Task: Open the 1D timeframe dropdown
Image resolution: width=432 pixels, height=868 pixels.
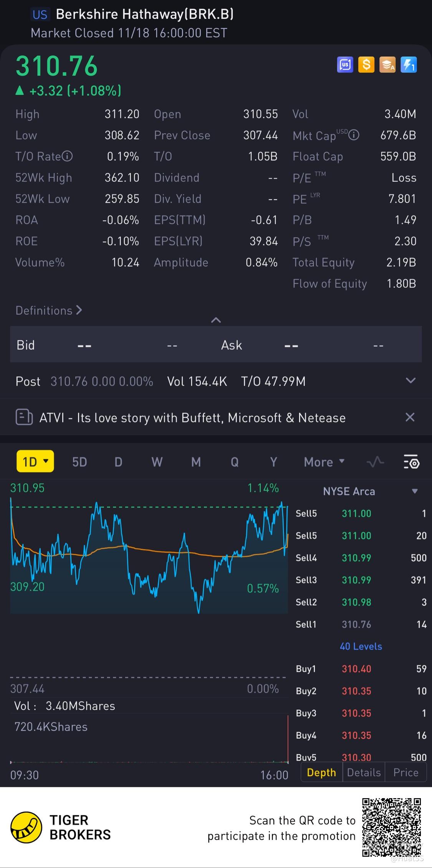Action: click(x=35, y=461)
